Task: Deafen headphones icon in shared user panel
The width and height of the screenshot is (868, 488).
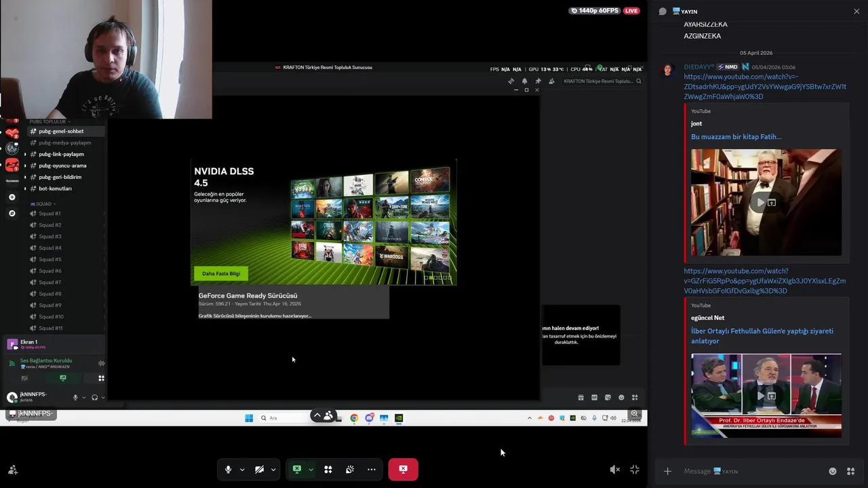Action: point(95,397)
